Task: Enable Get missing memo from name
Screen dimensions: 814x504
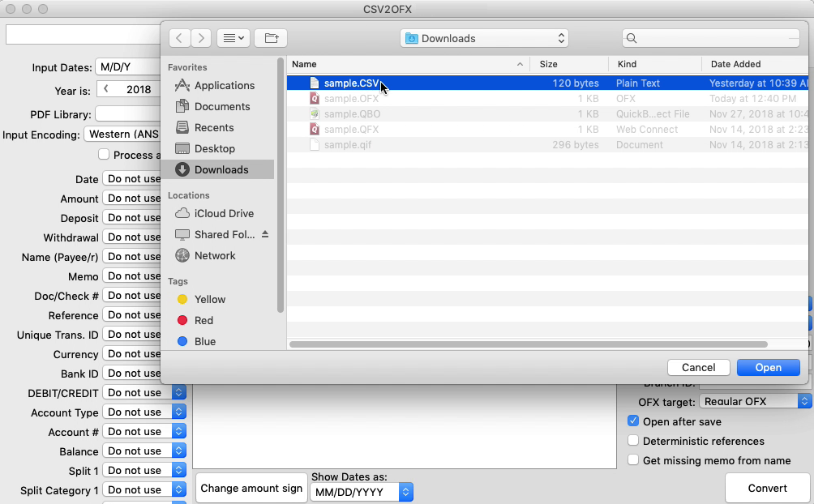Action: point(633,460)
